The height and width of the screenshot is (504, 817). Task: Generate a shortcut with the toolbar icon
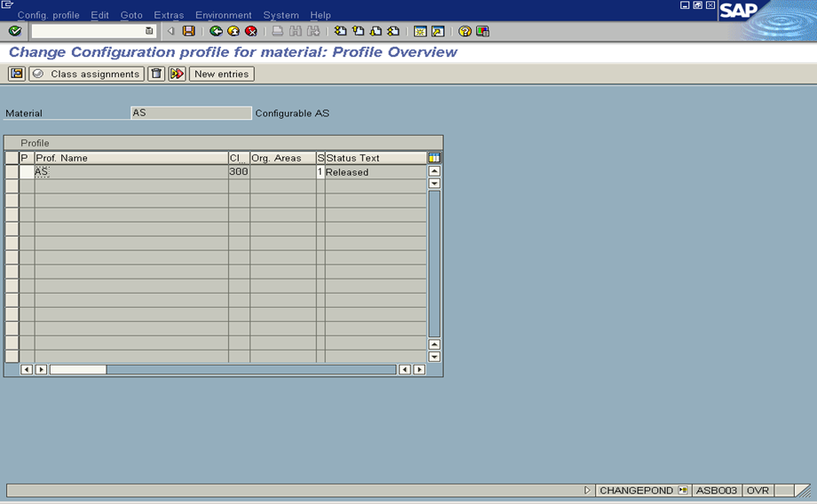[438, 31]
